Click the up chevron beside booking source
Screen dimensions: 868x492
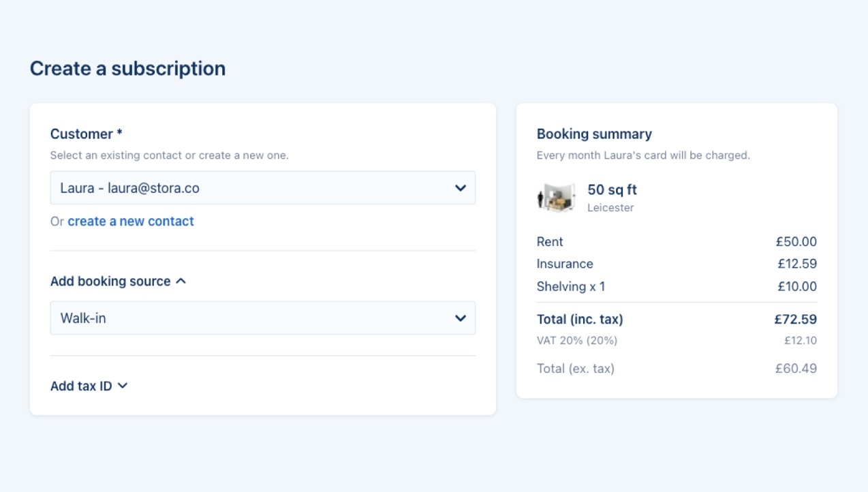(x=181, y=281)
